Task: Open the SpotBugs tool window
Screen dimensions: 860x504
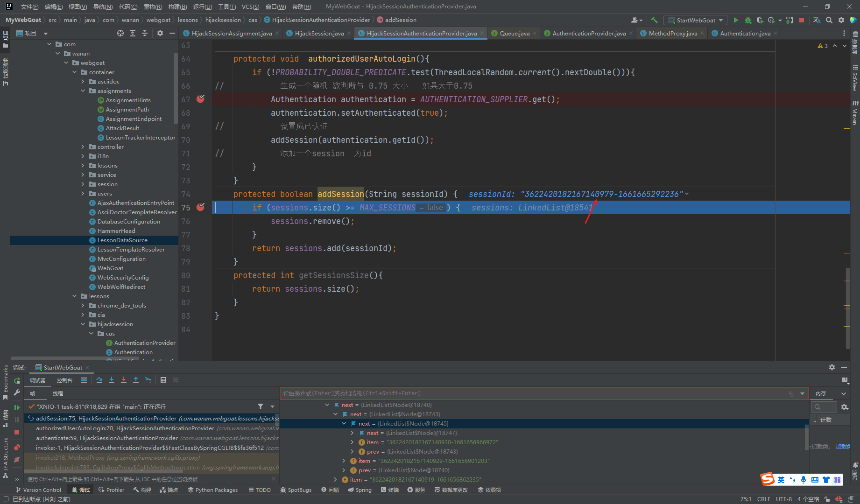Action: click(296, 490)
